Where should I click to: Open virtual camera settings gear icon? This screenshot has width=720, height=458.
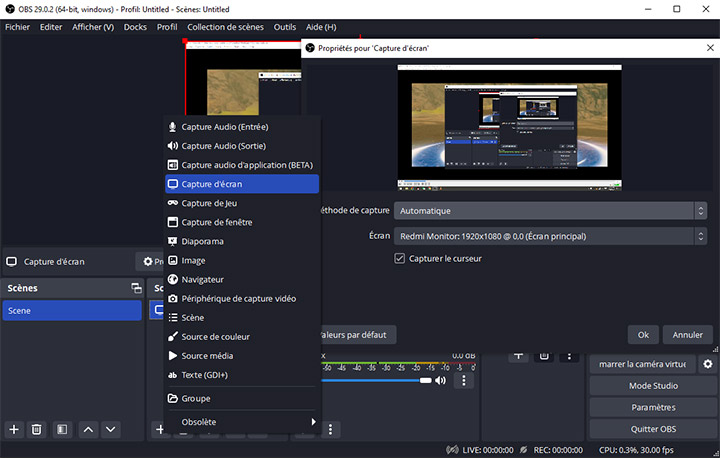[708, 364]
